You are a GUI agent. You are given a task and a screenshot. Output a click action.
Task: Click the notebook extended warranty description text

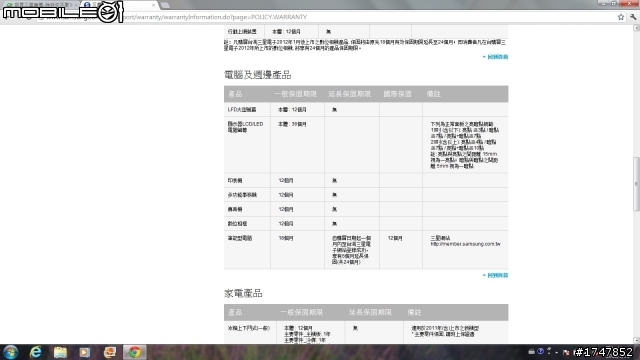351,250
